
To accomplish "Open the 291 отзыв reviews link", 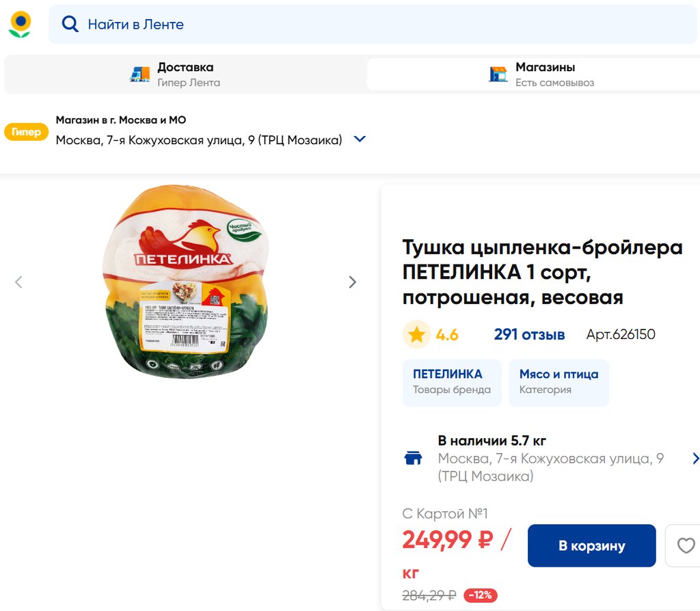I will (529, 335).
